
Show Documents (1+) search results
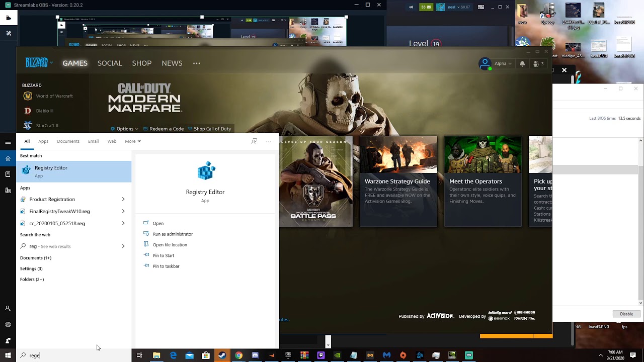point(36,258)
